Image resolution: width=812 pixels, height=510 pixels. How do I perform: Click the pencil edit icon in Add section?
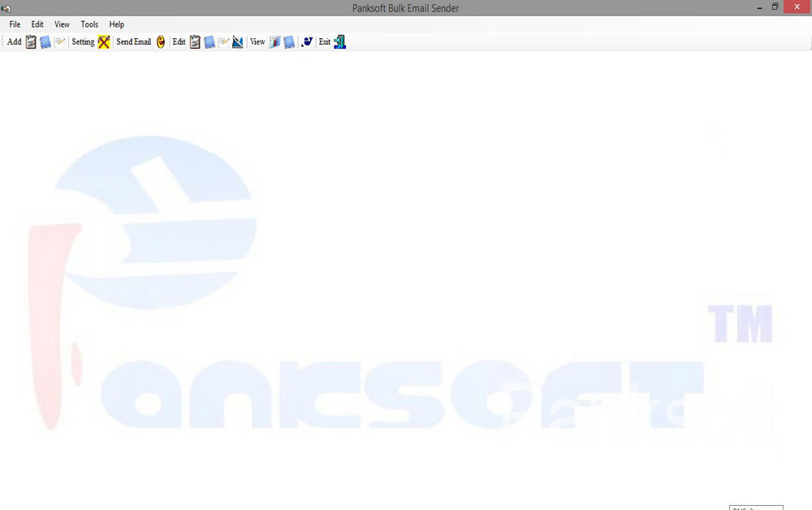click(x=61, y=41)
